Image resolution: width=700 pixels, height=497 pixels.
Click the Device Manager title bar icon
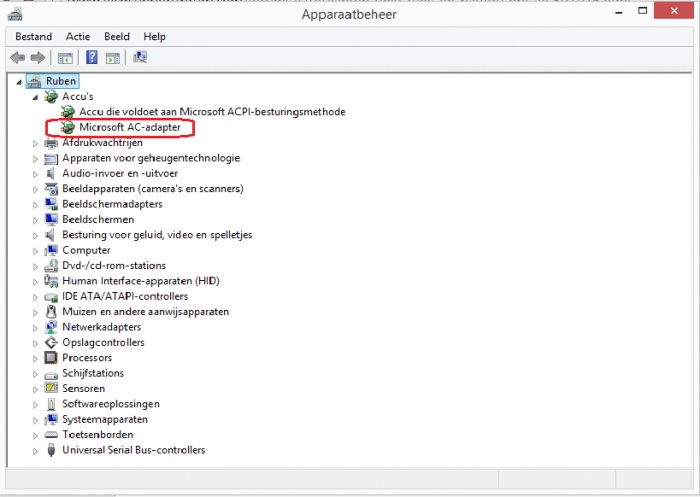(x=15, y=14)
